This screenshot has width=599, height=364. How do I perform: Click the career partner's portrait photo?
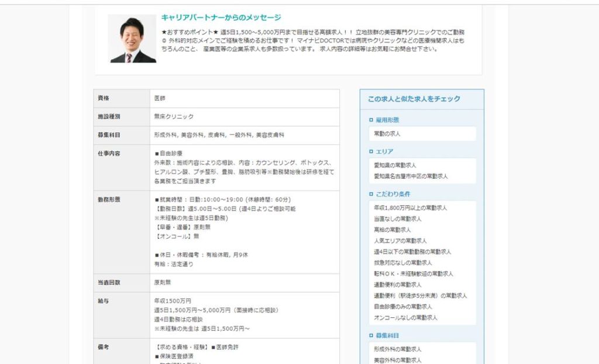point(132,39)
